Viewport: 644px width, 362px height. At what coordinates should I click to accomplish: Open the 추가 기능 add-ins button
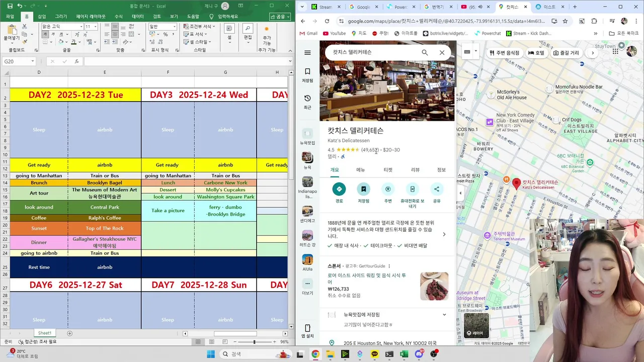[267, 36]
